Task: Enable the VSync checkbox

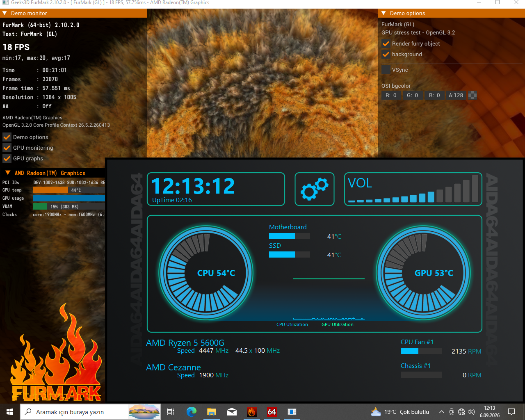Action: pyautogui.click(x=386, y=70)
